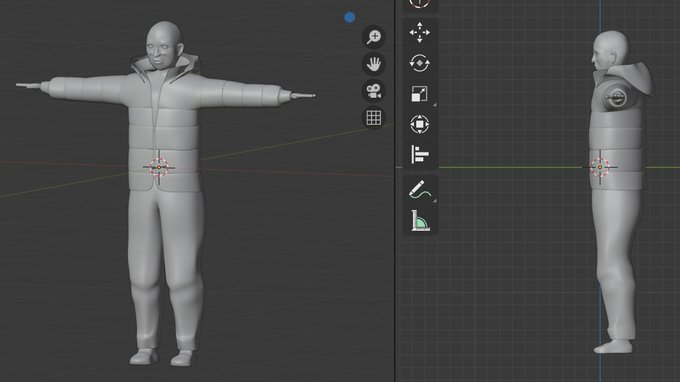Select the Rotate tool
Viewport: 680px width, 382px height.
click(420, 63)
